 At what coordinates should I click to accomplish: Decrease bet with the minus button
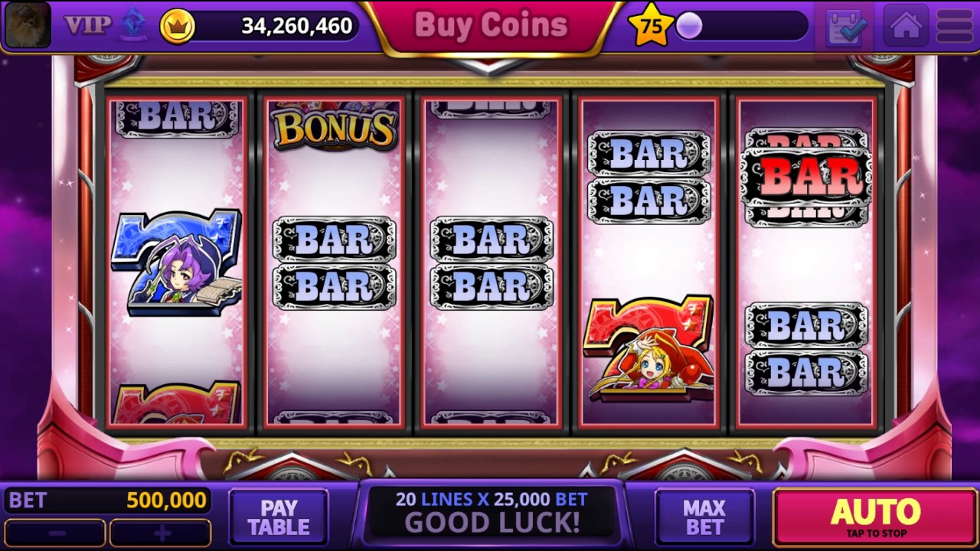point(54,533)
